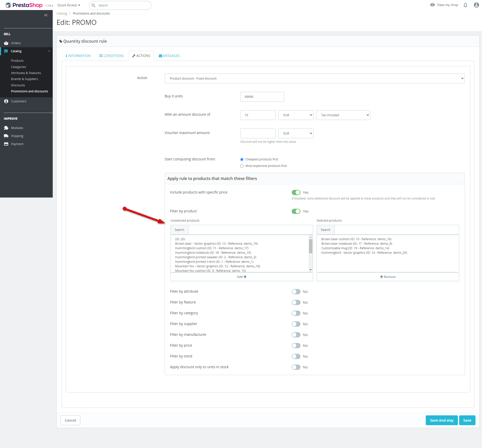Click the Payment card icon
Screen dimensions: 482x448
point(6,144)
